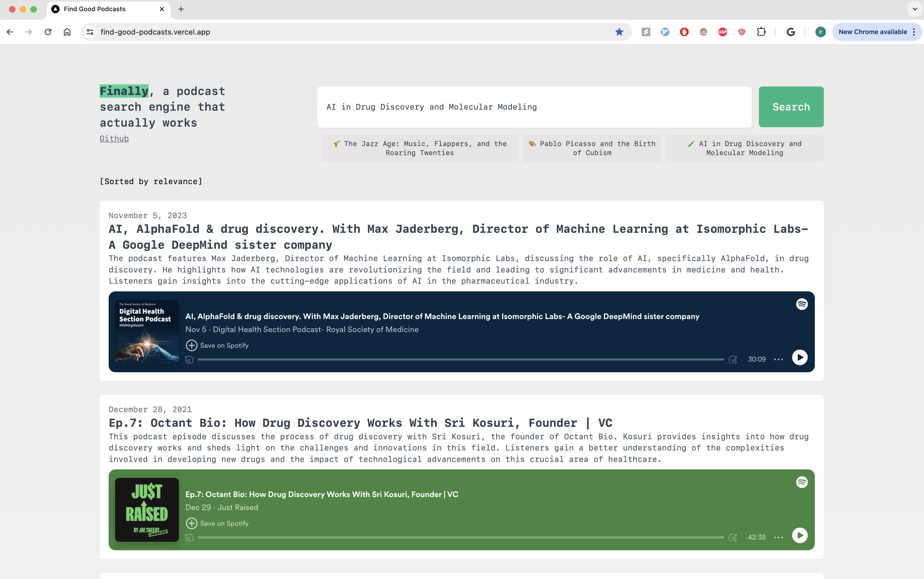Save Octant Bio episode on Spotify
The height and width of the screenshot is (579, 924).
tap(217, 523)
